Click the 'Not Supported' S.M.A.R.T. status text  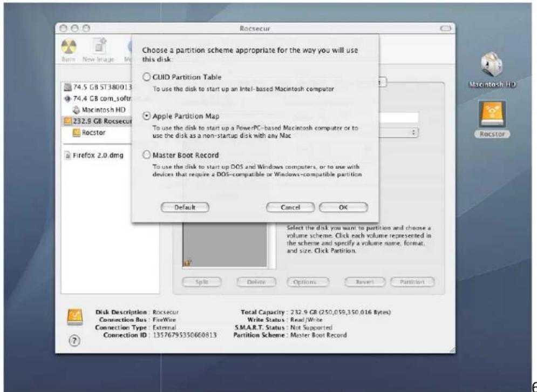[311, 327]
